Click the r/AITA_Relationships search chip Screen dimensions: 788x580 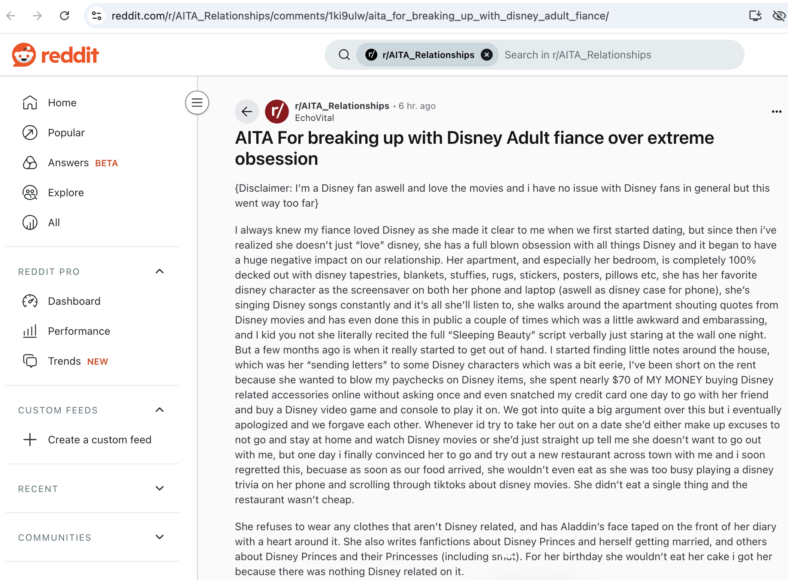pyautogui.click(x=428, y=55)
